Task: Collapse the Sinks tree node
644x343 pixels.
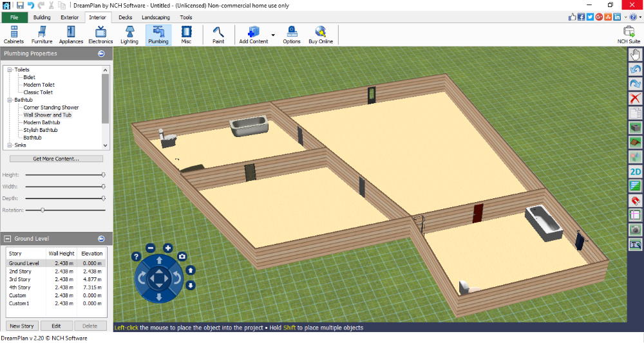Action: click(10, 145)
